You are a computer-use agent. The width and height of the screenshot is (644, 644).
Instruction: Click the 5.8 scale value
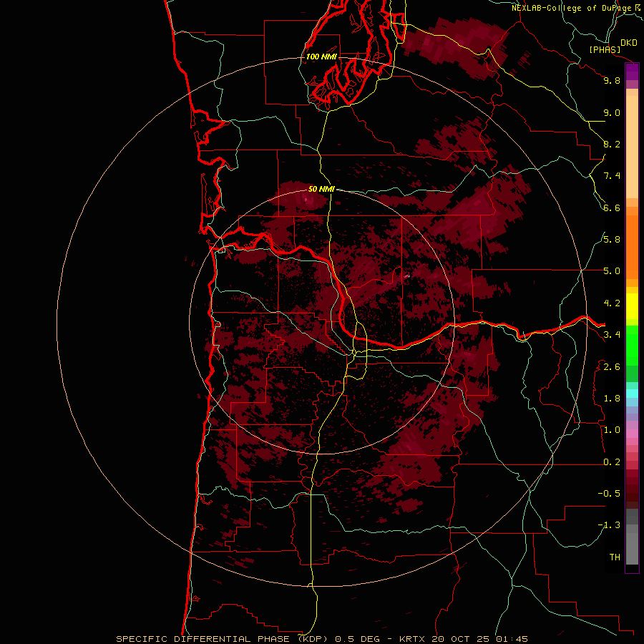click(612, 240)
